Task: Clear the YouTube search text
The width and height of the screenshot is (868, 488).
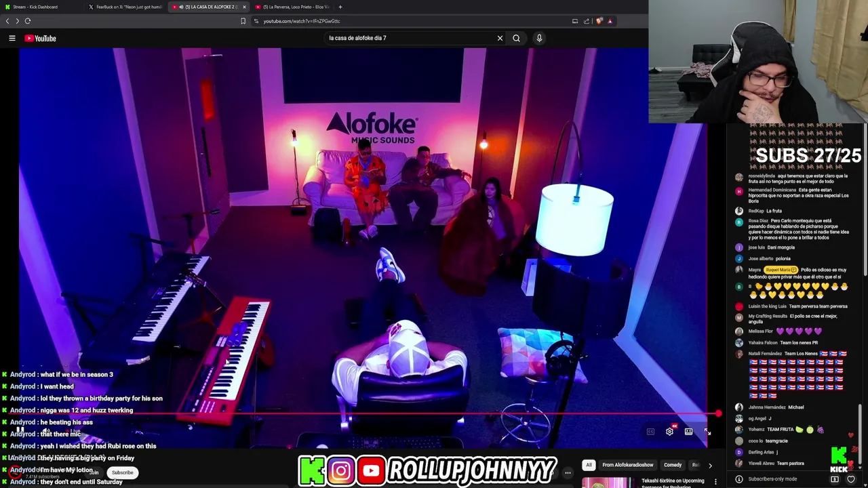Action: click(x=500, y=38)
